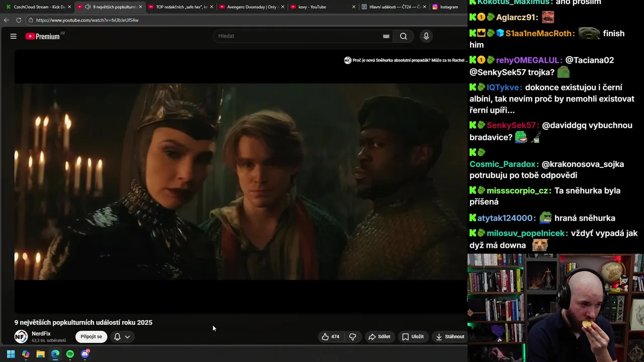Join channel with Připojit se button
Image resolution: width=644 pixels, height=362 pixels.
click(91, 337)
